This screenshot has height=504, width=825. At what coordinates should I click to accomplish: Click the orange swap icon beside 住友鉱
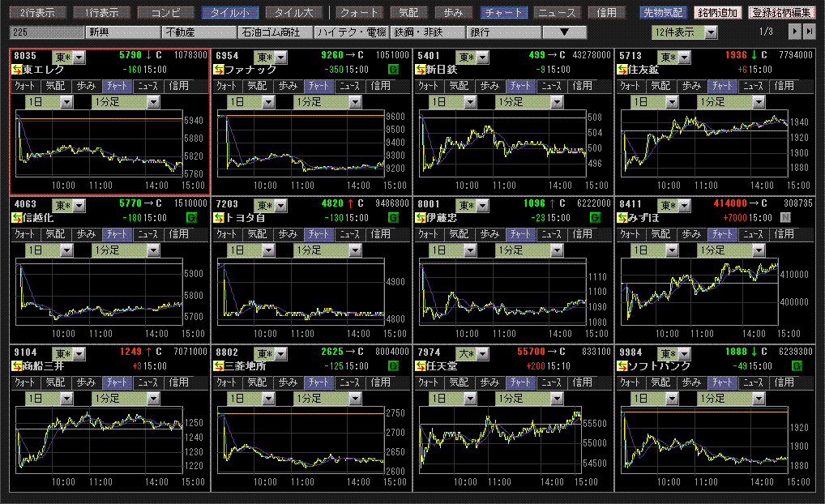(622, 70)
